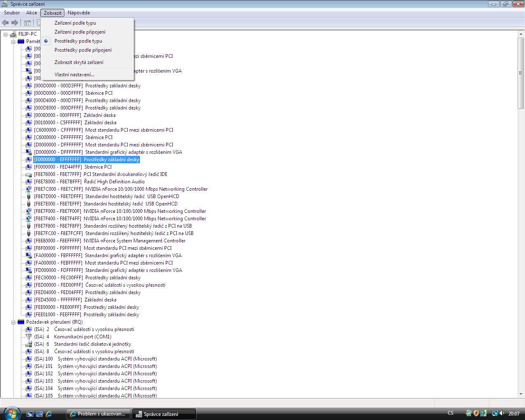This screenshot has width=525, height=420.
Task: Select the Požadavek přerušení (IRQ) label
Action: [55, 322]
